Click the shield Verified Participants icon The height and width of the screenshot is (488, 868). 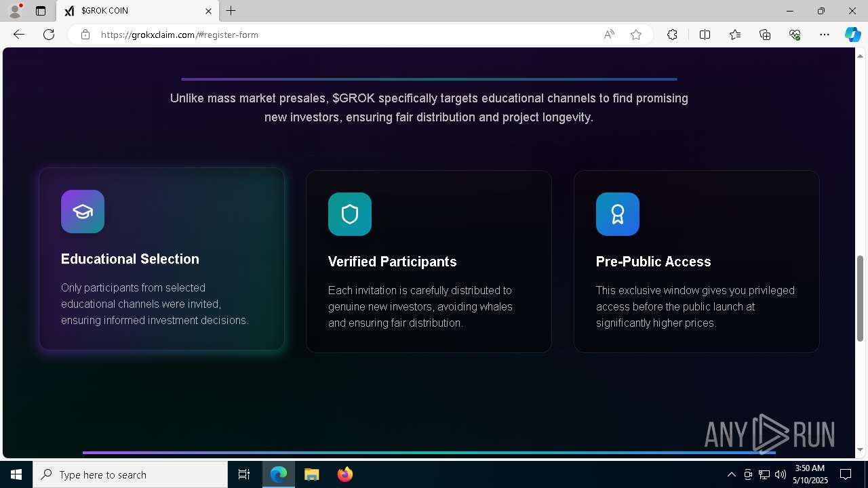[x=350, y=214]
